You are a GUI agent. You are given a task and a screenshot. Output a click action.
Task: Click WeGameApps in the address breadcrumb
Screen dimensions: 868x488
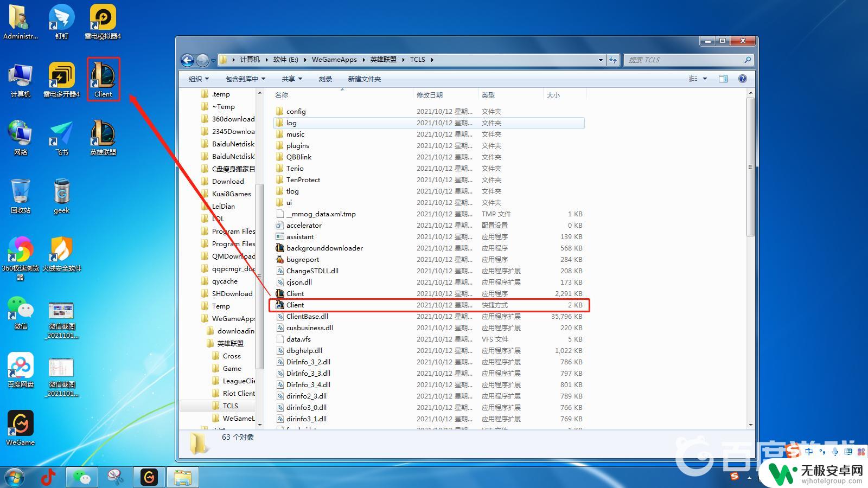click(x=334, y=60)
